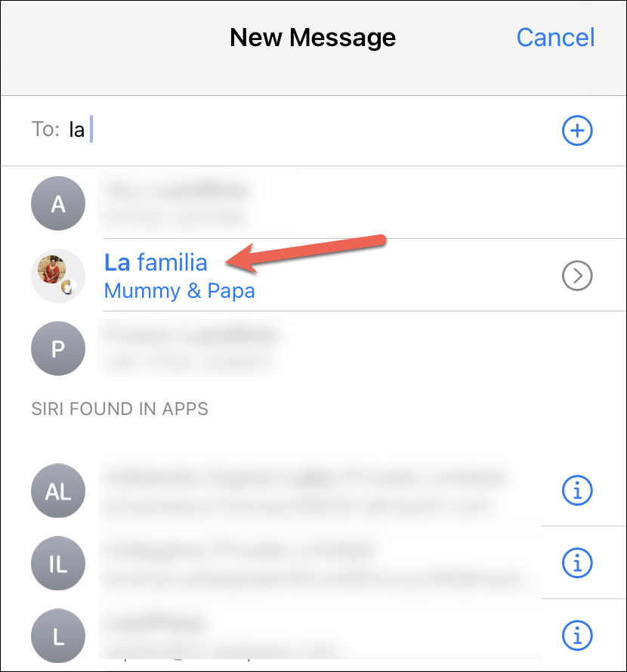Click the A contact avatar
This screenshot has width=627, height=672.
pos(58,203)
